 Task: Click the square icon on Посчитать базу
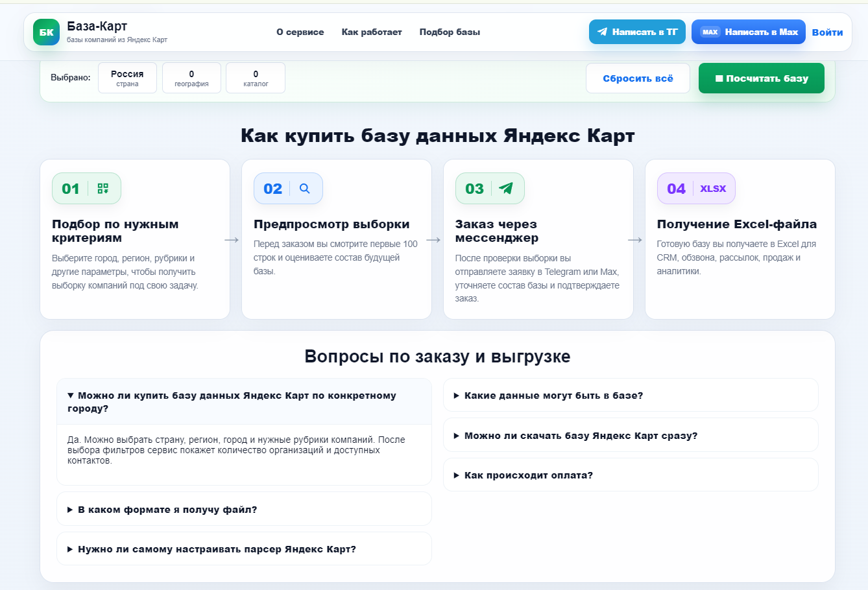(x=719, y=78)
